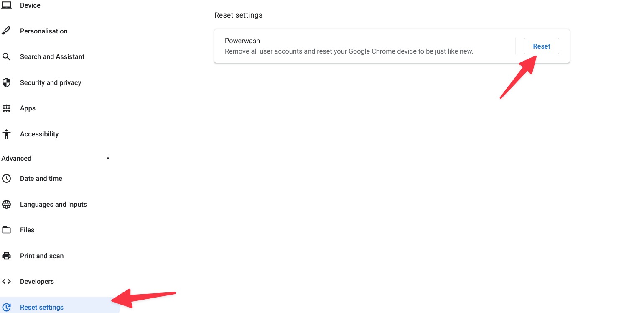This screenshot has width=644, height=313.
Task: Click the Files folder icon
Action: (6, 230)
